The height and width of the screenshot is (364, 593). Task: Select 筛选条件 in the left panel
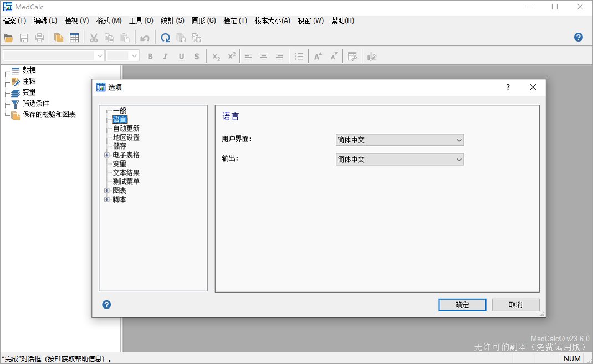pos(35,103)
